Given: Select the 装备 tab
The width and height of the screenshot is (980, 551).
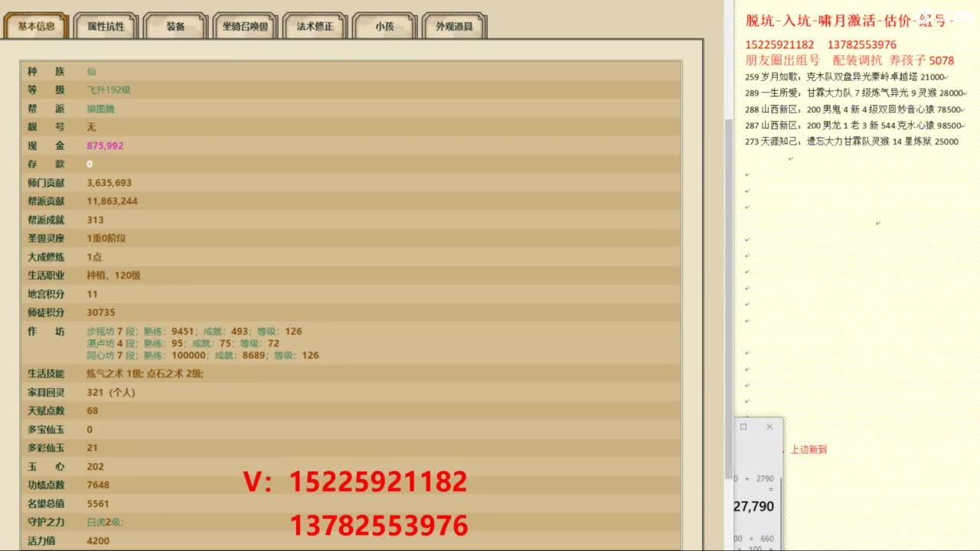Looking at the screenshot, I should pyautogui.click(x=175, y=26).
